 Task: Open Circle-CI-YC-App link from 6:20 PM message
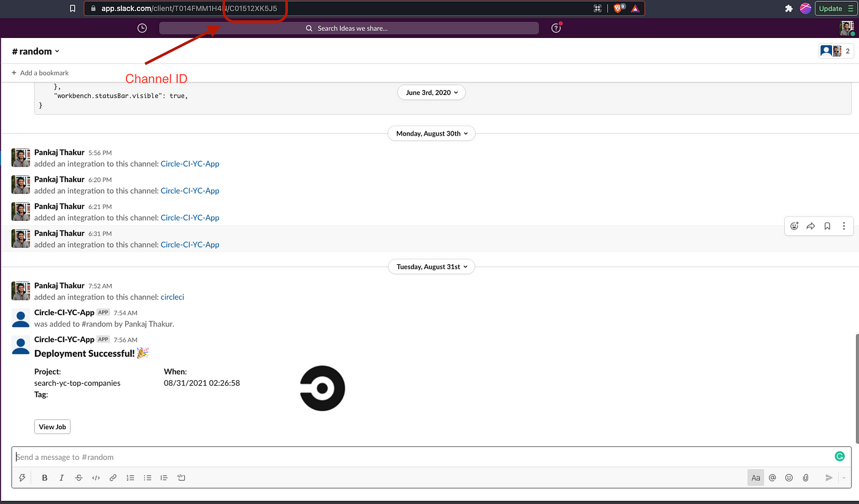[190, 191]
